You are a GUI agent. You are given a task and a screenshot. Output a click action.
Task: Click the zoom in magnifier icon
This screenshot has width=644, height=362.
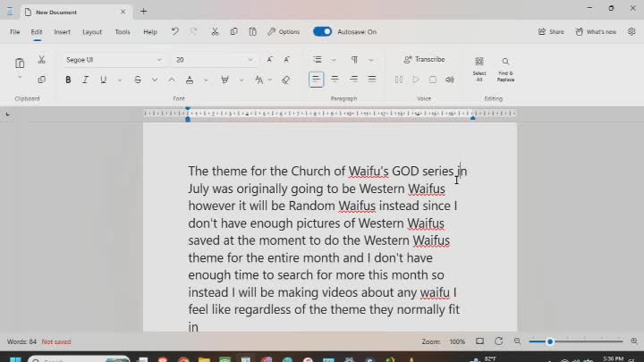tap(634, 341)
